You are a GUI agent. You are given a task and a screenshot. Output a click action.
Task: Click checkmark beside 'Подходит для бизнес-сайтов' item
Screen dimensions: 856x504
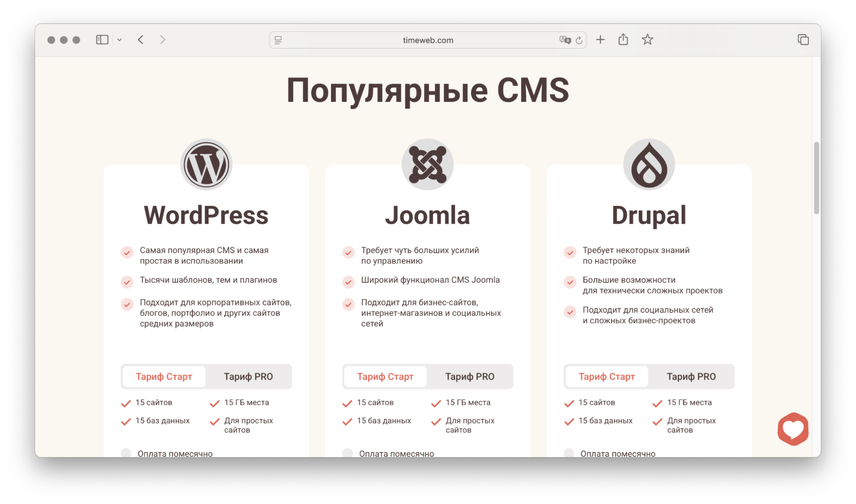click(348, 304)
